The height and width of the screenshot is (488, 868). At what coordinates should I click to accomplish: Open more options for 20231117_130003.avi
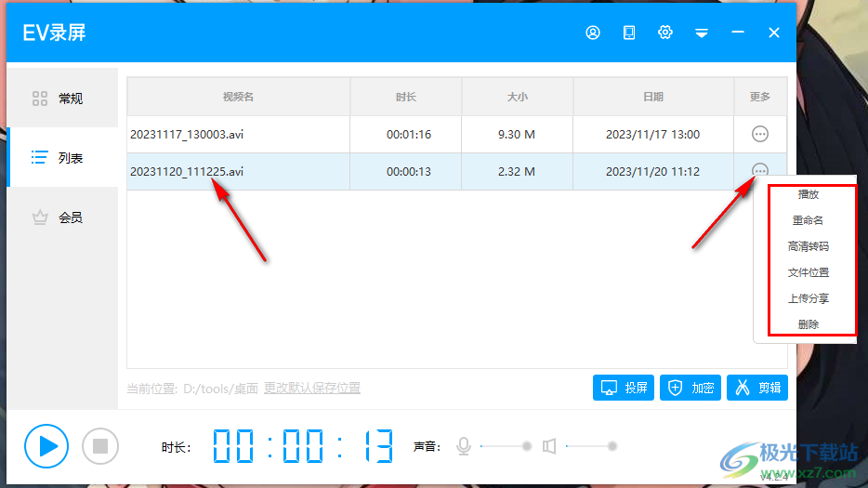click(760, 134)
